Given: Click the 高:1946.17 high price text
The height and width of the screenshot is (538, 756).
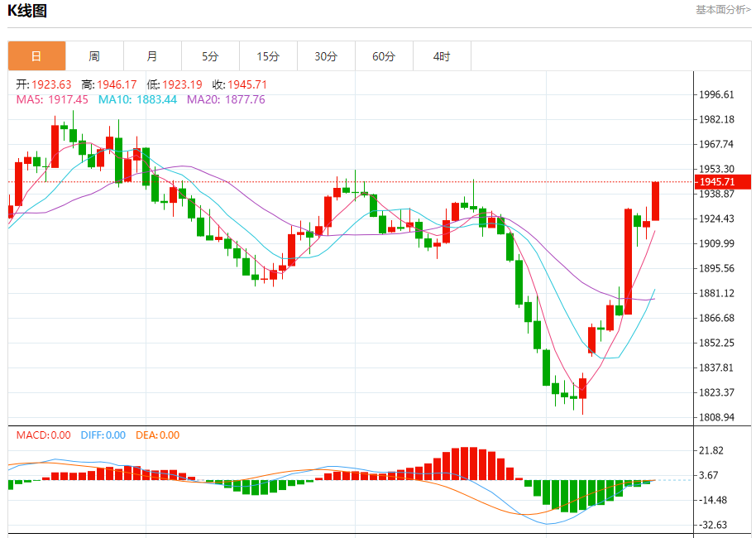Looking at the screenshot, I should (109, 85).
